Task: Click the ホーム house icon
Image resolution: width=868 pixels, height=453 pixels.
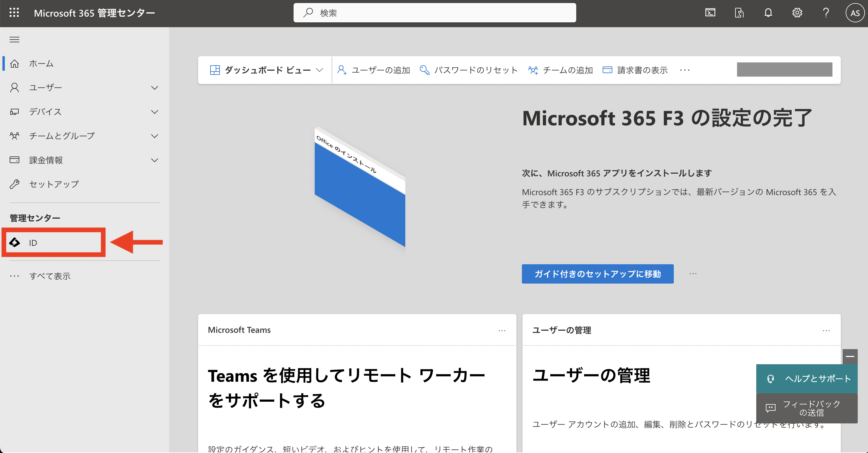Action: click(x=14, y=63)
